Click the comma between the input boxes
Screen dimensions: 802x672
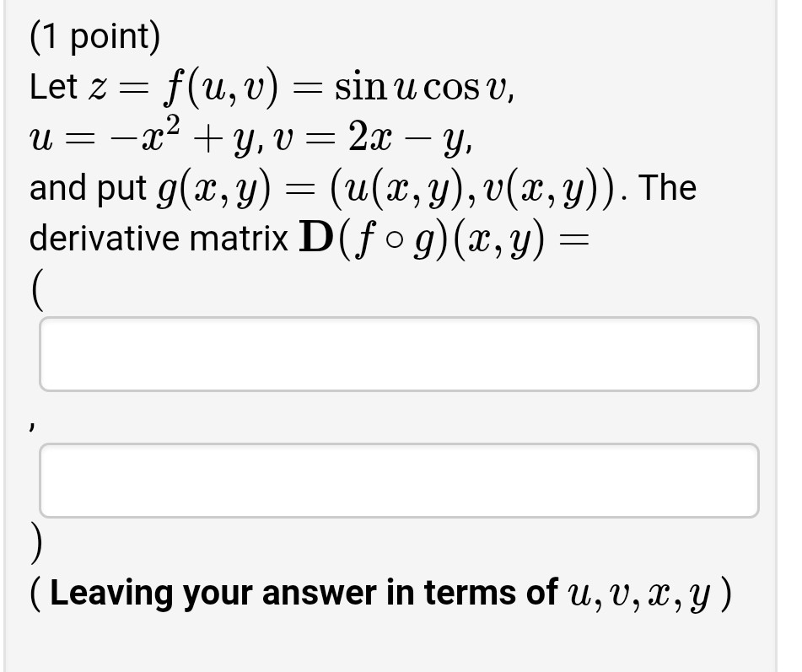point(36,415)
